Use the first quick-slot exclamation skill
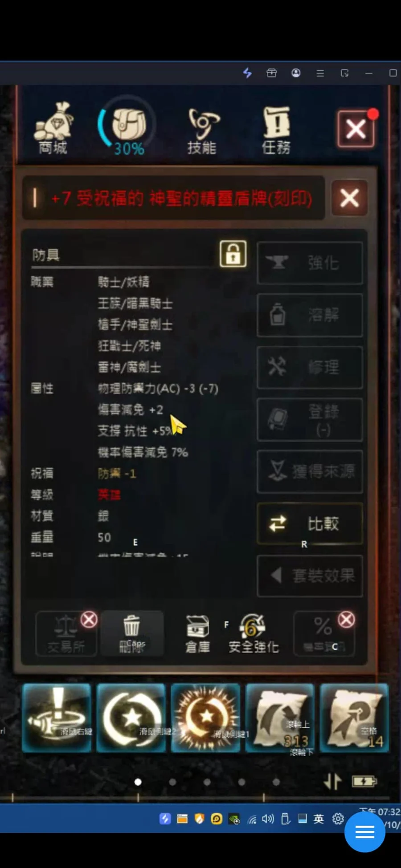401x868 pixels. (57, 718)
